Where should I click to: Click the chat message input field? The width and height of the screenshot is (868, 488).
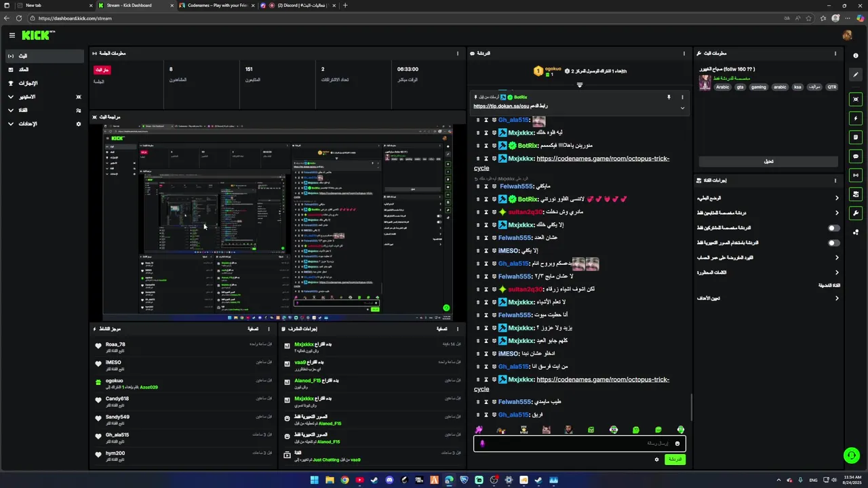[x=579, y=444]
